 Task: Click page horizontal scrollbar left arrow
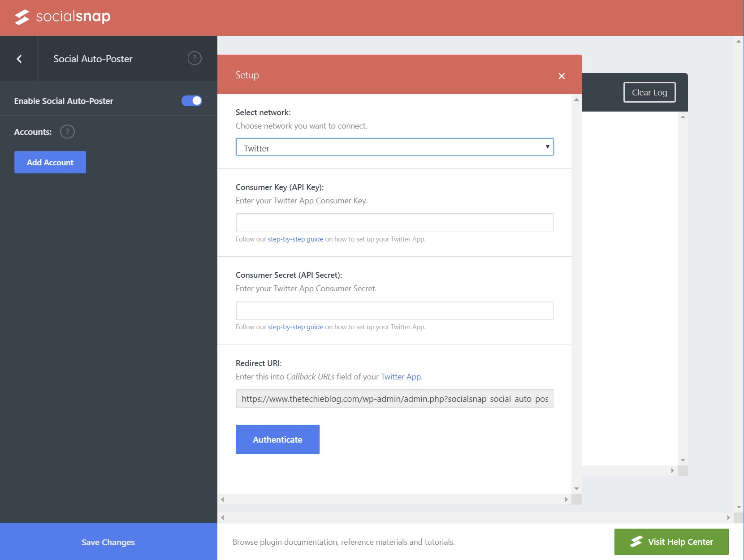pyautogui.click(x=222, y=517)
